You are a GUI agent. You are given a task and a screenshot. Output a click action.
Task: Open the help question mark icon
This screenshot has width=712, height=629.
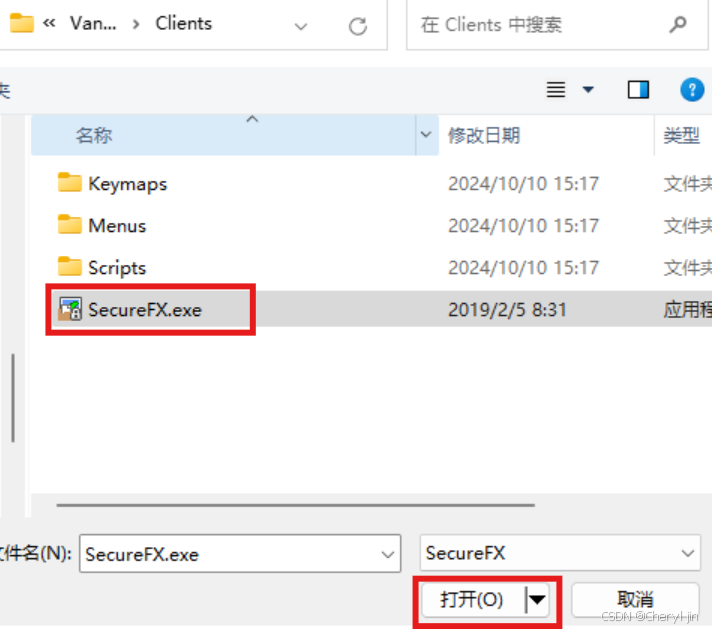[692, 89]
